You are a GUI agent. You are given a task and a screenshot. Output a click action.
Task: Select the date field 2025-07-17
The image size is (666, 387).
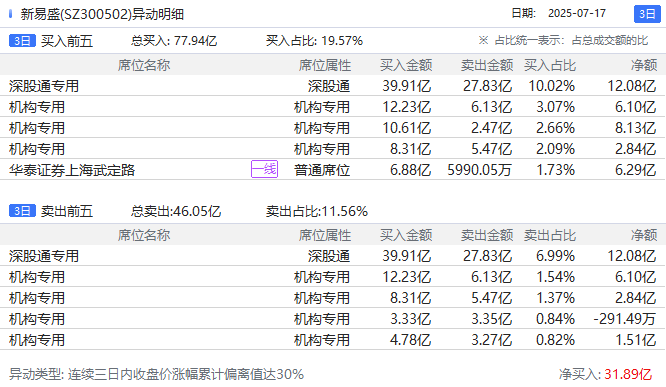pyautogui.click(x=577, y=14)
